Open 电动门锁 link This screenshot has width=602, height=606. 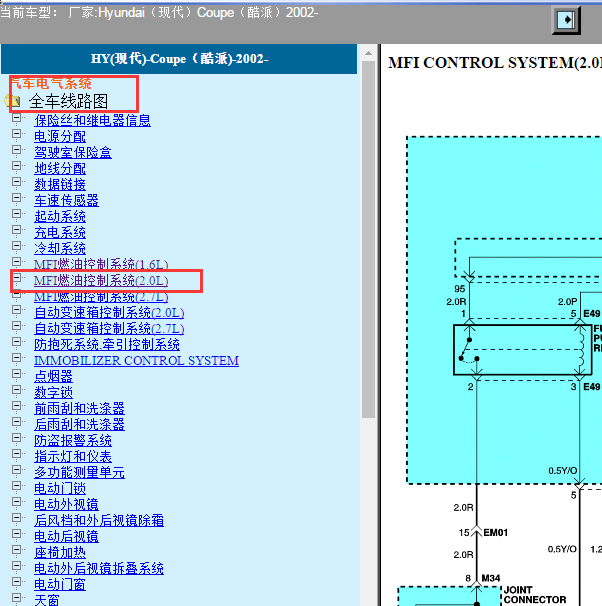point(60,489)
